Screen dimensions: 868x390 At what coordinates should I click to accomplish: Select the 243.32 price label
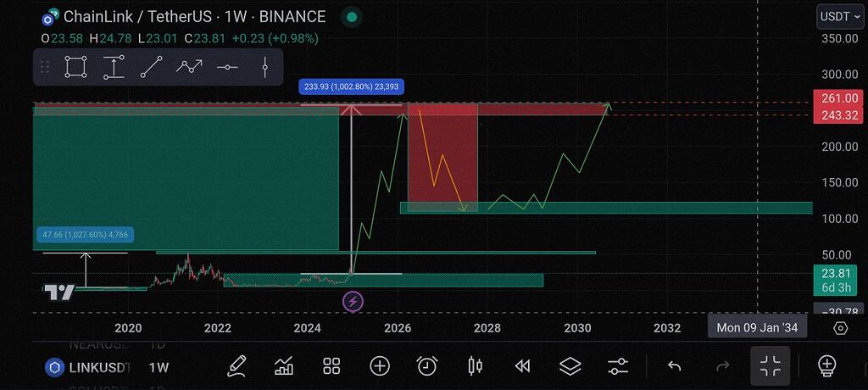(x=840, y=115)
